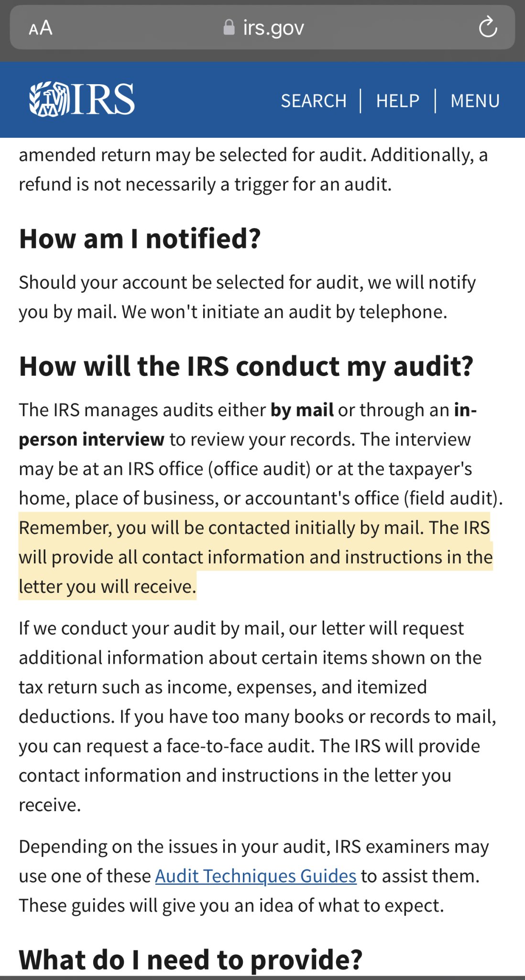
Task: Tap the AA text size button
Action: (x=41, y=28)
